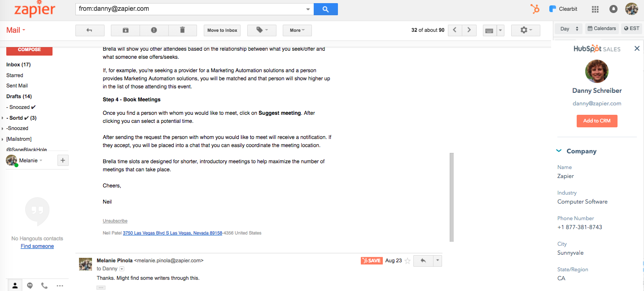This screenshot has width=644, height=291.
Task: Click the email body scrollbar
Action: pos(451,197)
